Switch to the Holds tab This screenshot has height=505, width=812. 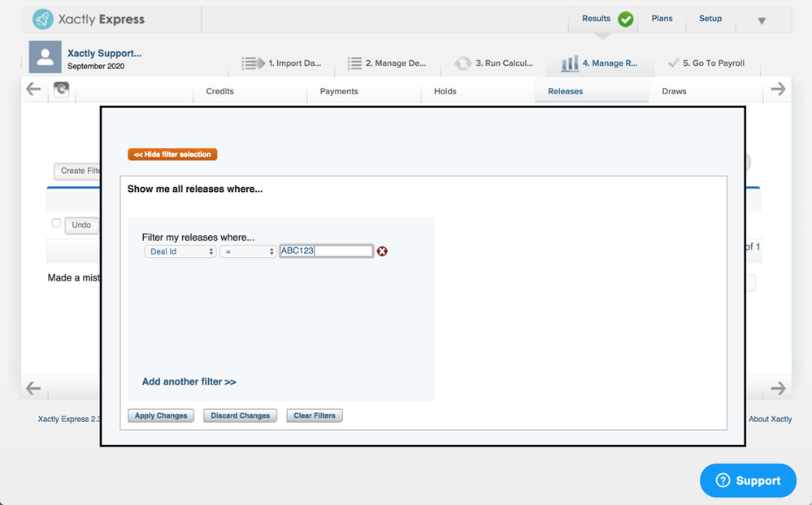point(445,91)
